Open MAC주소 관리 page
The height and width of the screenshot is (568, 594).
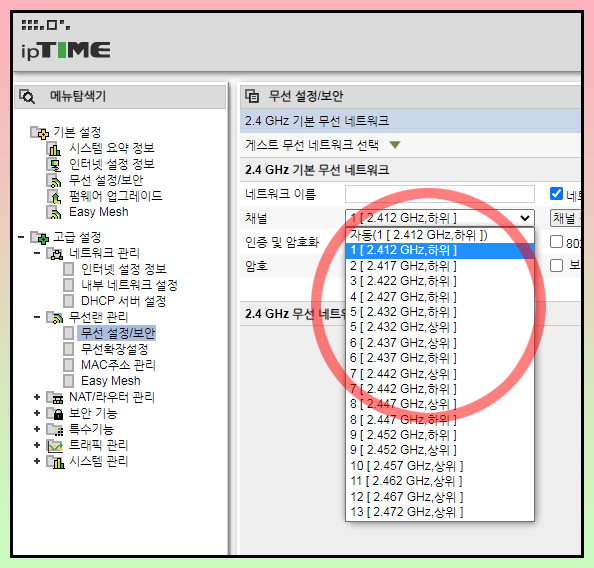coord(118,365)
